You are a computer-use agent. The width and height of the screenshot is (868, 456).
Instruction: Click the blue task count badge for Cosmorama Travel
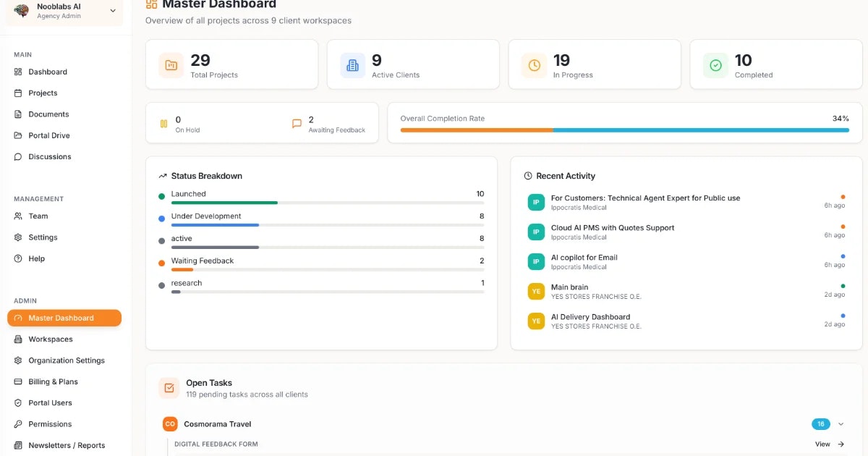(x=820, y=423)
